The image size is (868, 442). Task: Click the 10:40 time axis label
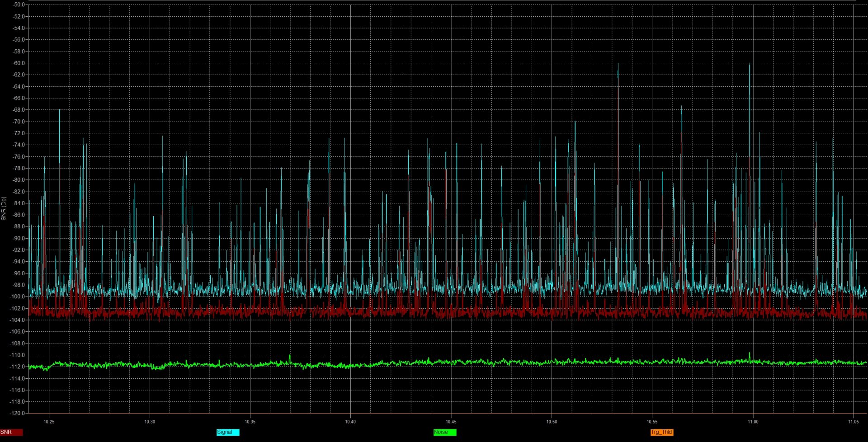350,422
